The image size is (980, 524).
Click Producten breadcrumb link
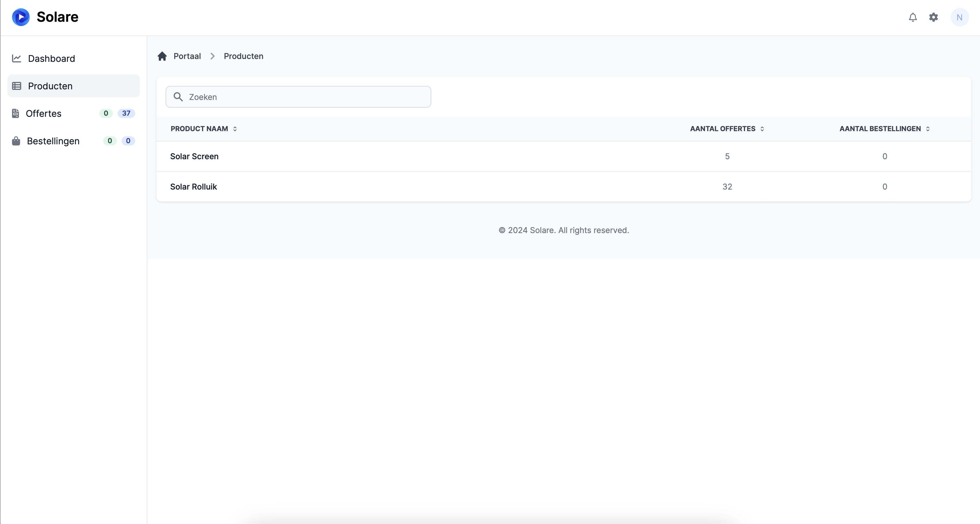[244, 56]
